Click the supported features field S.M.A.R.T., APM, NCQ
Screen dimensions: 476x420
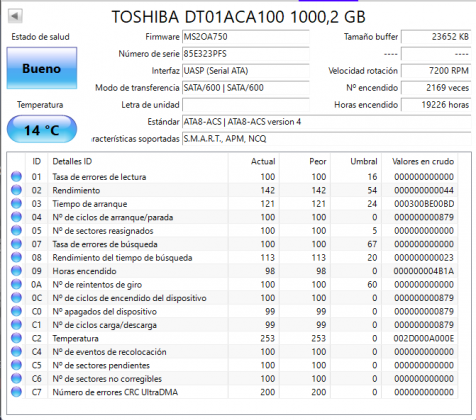[327, 139]
